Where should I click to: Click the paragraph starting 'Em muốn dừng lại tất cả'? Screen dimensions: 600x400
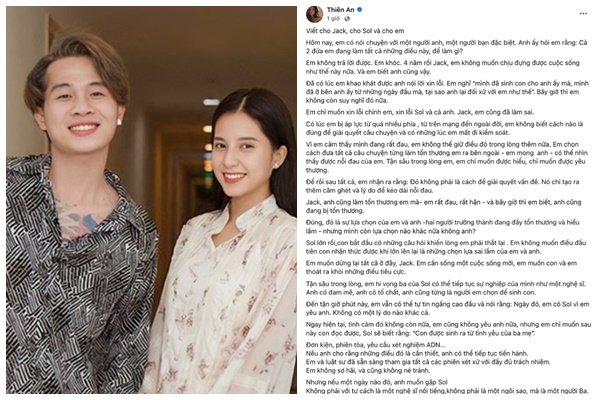(x=441, y=268)
